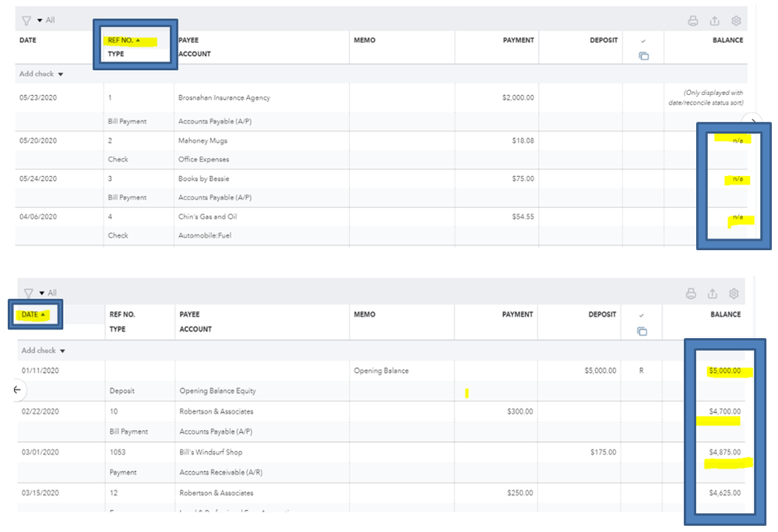778x532 pixels.
Task: Select the Brosnahan Insurance Agency payee
Action: (224, 98)
